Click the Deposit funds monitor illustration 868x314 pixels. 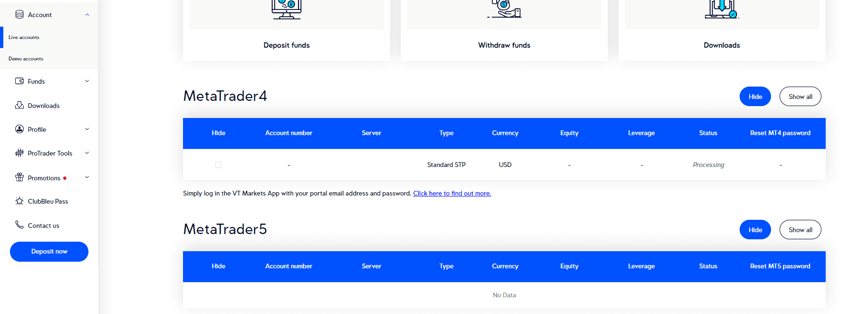coord(287,9)
